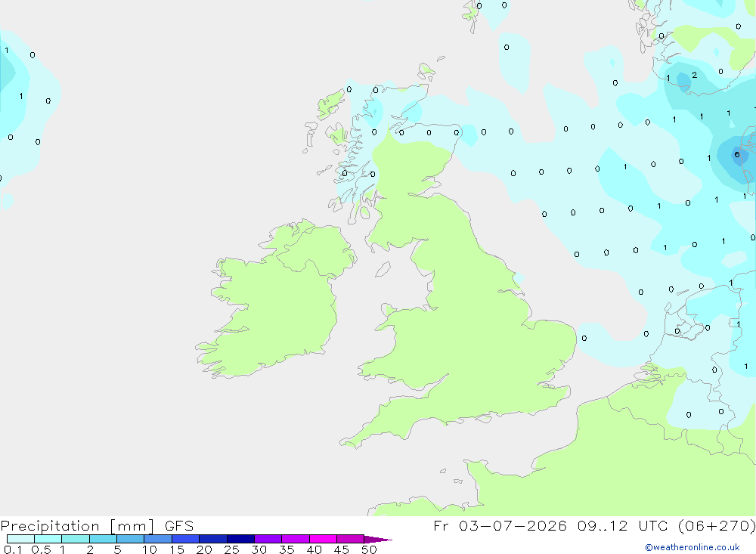Select the 2–5 mm legend color swatch

103,539
